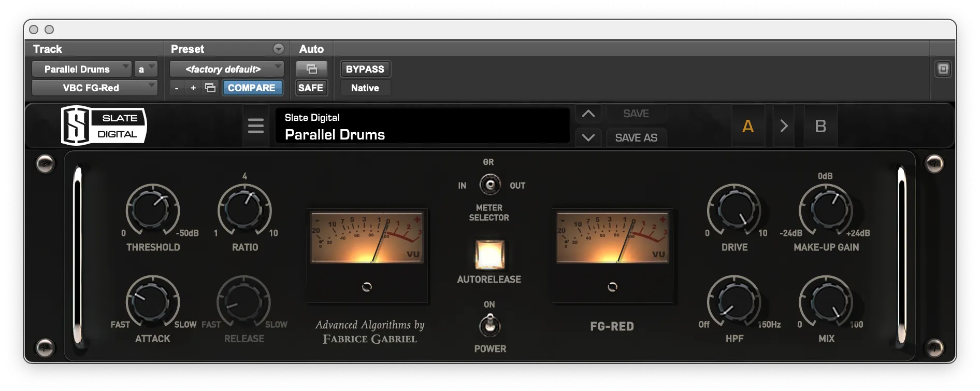Click the GR label above meter selector
This screenshot has width=980, height=391.
pyautogui.click(x=488, y=162)
